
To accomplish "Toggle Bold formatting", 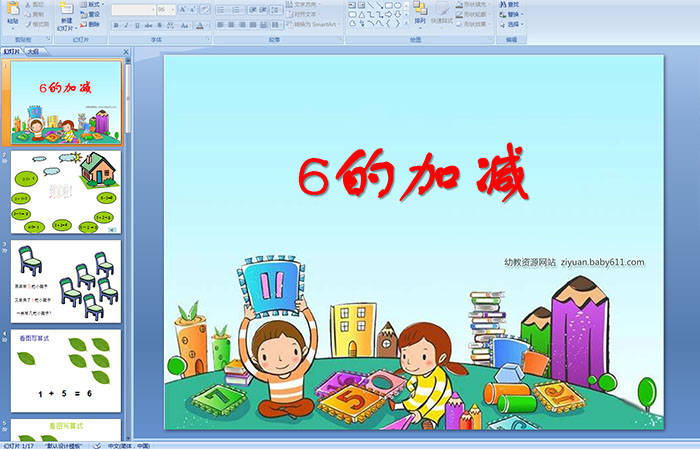I will click(x=116, y=25).
